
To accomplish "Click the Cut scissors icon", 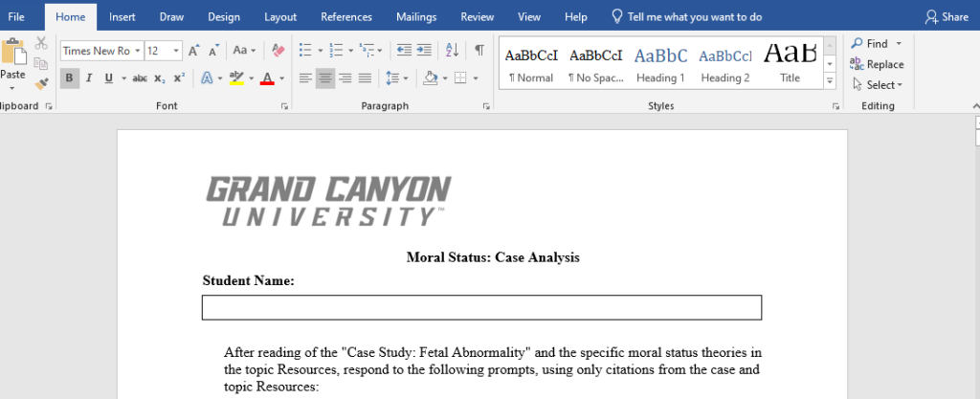I will click(41, 43).
